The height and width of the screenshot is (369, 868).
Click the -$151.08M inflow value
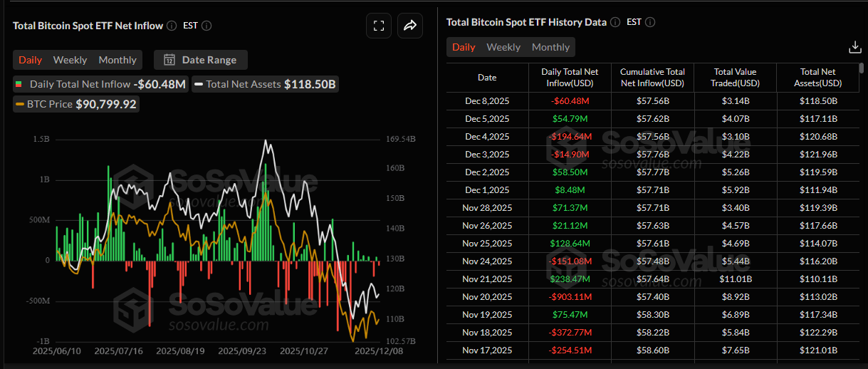click(570, 261)
